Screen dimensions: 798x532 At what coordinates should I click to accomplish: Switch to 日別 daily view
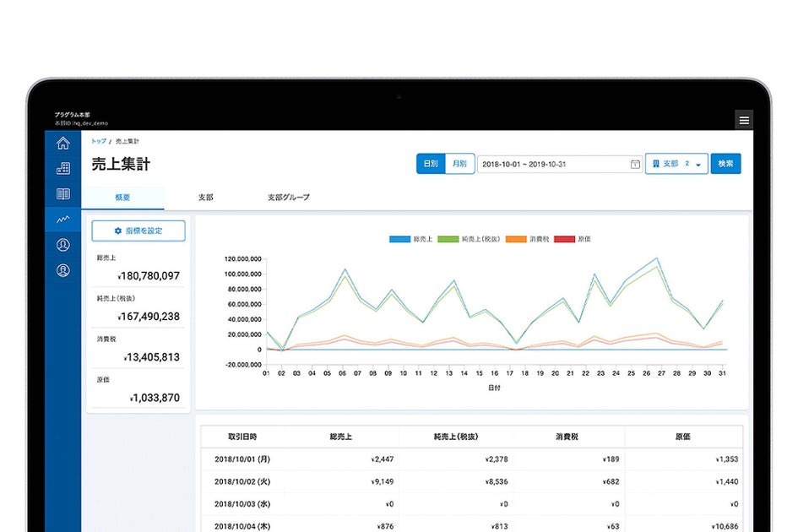pos(431,164)
